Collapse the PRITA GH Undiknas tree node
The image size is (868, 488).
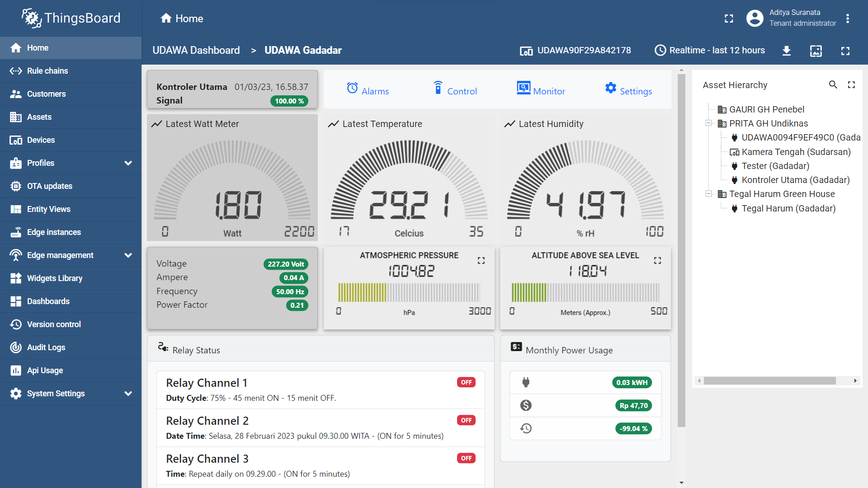click(709, 123)
